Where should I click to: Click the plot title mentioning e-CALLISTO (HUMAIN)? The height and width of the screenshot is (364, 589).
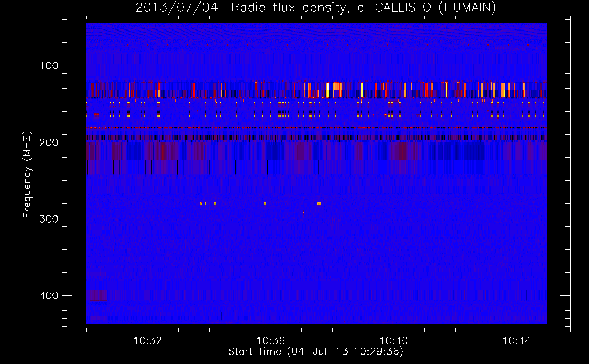pyautogui.click(x=316, y=7)
